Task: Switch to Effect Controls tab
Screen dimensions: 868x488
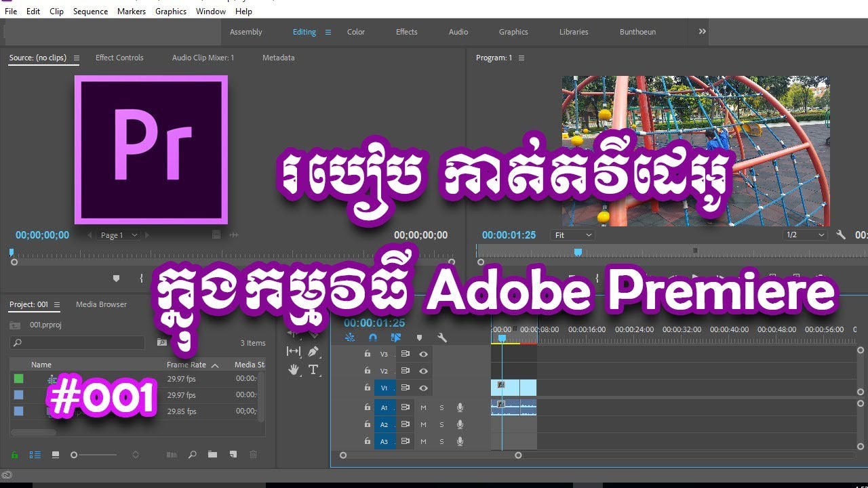Action: tap(119, 58)
